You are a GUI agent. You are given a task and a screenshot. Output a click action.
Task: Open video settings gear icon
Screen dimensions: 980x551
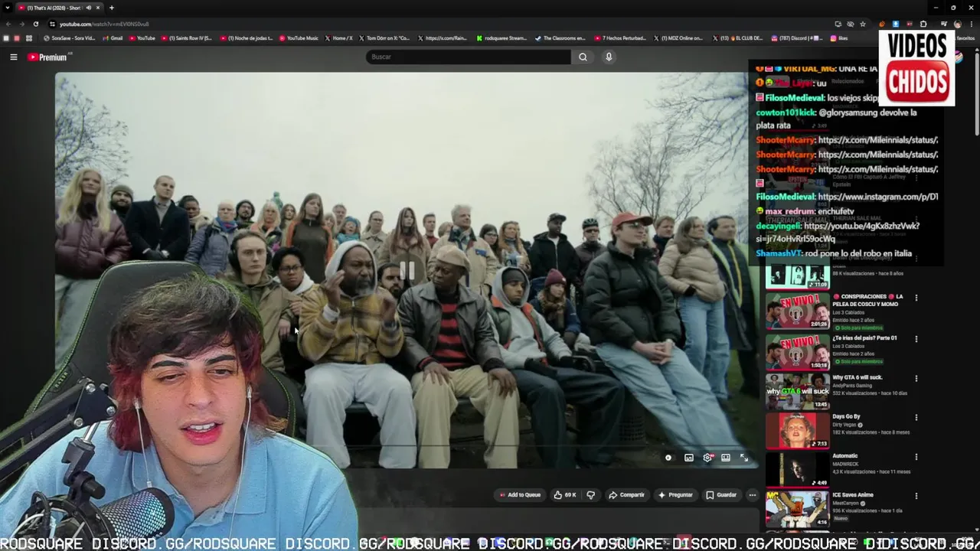[x=707, y=458]
